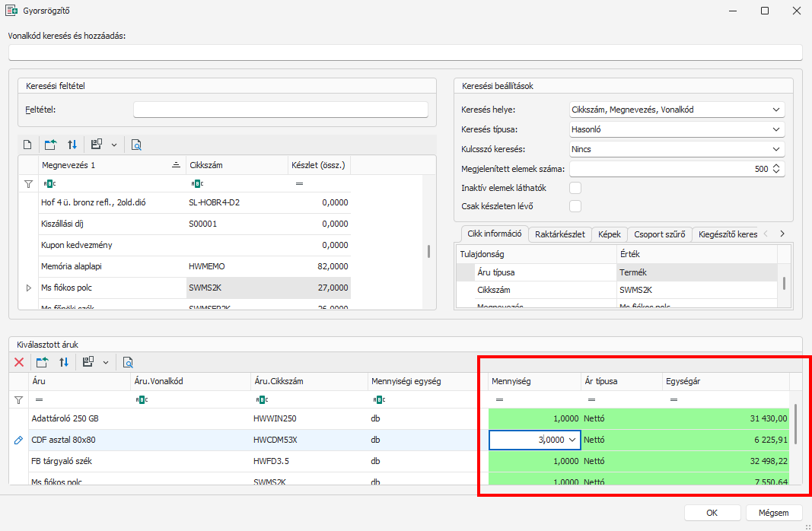Expand the Ms fiókos polc row arrow
812x531 pixels.
point(28,288)
